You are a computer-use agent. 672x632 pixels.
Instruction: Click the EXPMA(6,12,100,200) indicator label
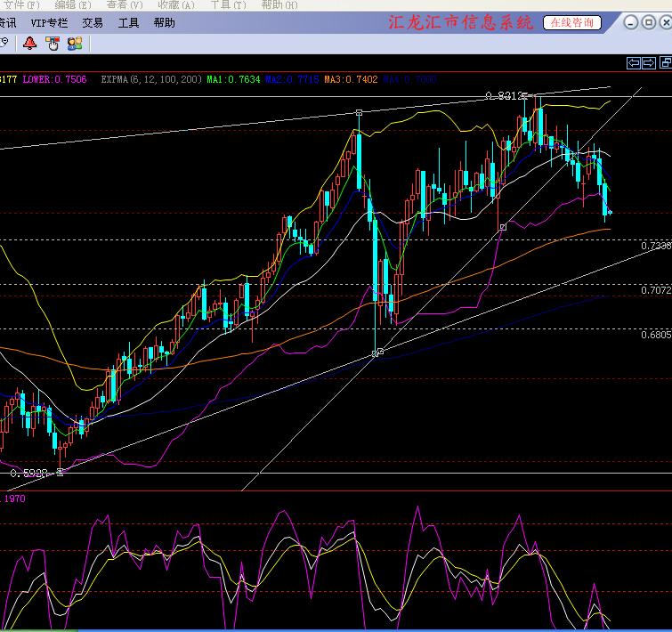(151, 79)
